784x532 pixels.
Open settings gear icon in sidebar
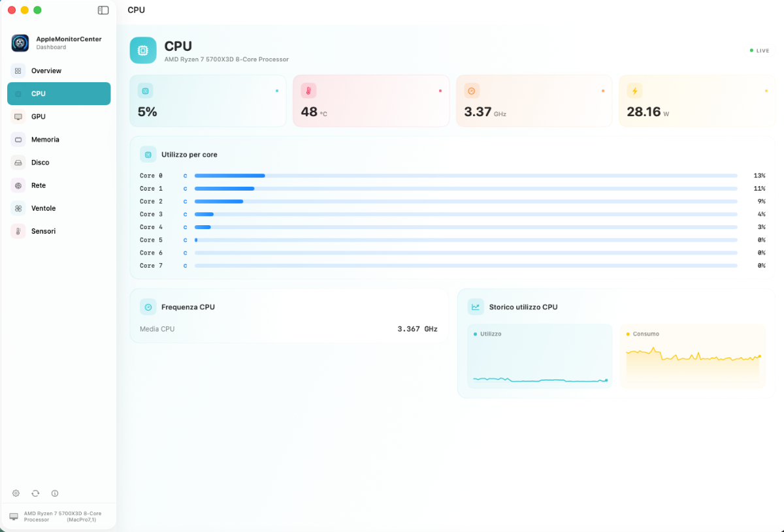16,493
